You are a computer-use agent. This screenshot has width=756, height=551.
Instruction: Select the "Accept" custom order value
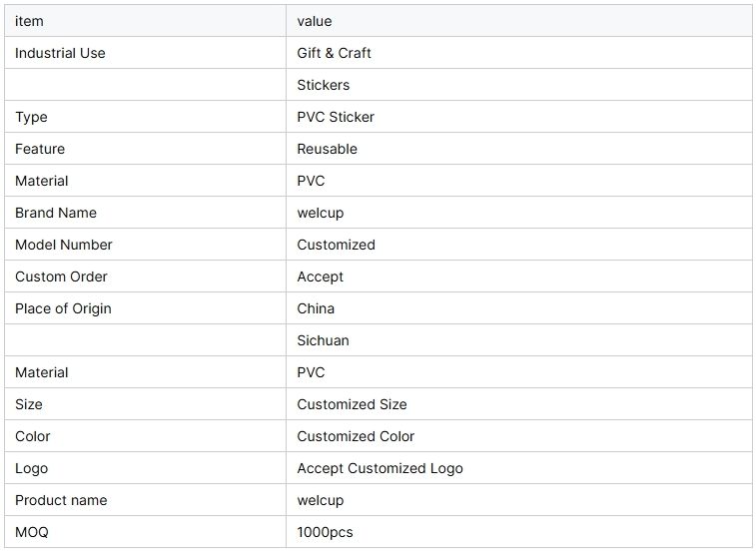click(320, 276)
